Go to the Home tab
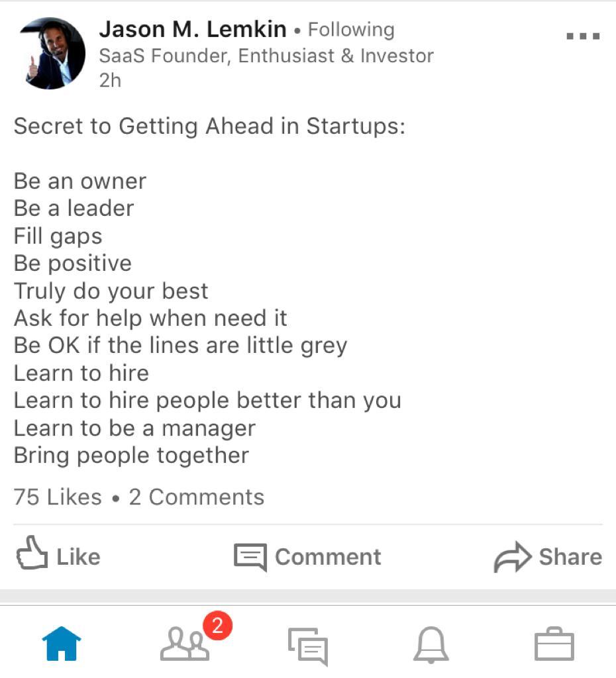This screenshot has width=616, height=678. (x=62, y=644)
